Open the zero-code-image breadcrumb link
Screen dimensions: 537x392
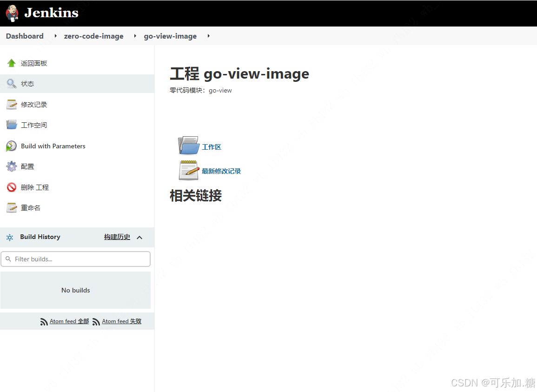point(93,36)
